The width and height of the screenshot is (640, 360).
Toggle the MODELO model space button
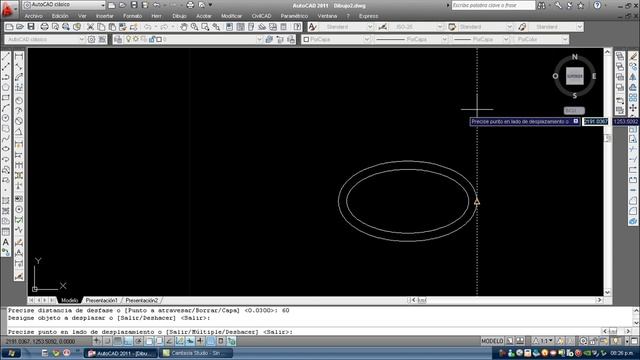point(492,341)
